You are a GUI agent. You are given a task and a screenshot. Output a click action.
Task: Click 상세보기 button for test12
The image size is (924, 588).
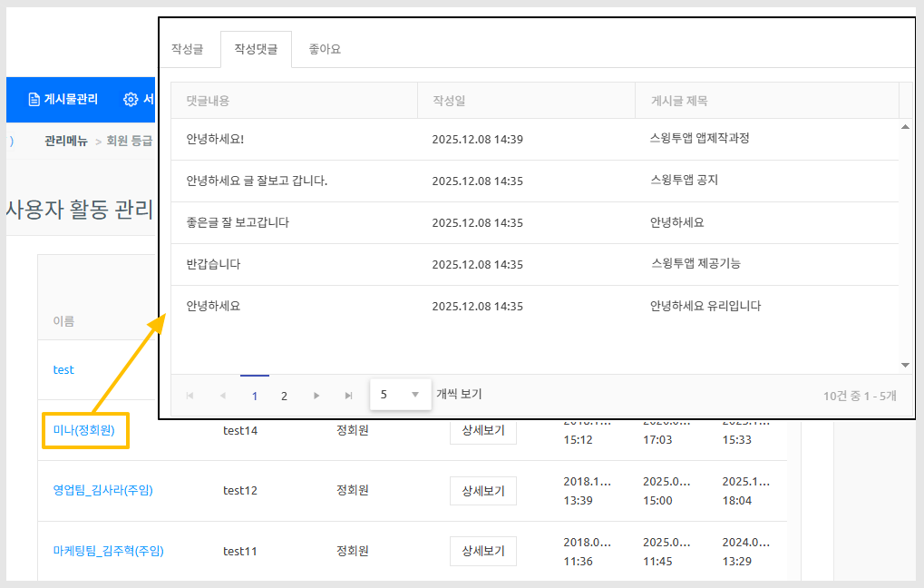point(482,491)
